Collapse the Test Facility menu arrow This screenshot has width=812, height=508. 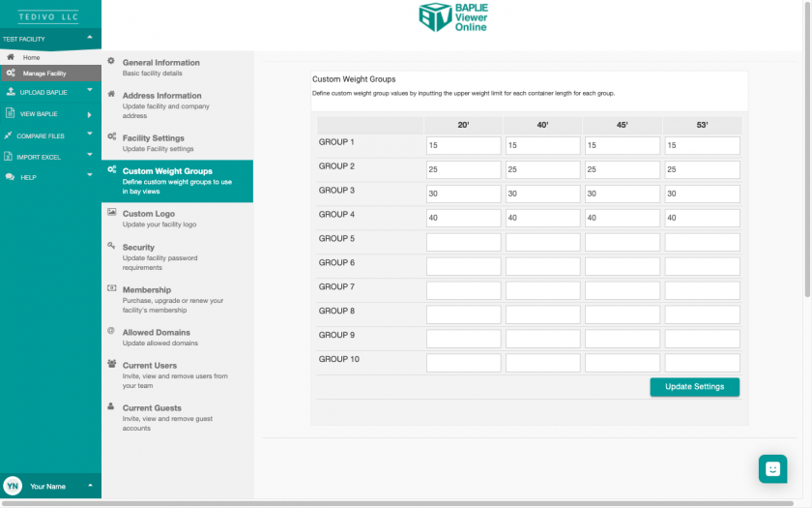(x=90, y=38)
